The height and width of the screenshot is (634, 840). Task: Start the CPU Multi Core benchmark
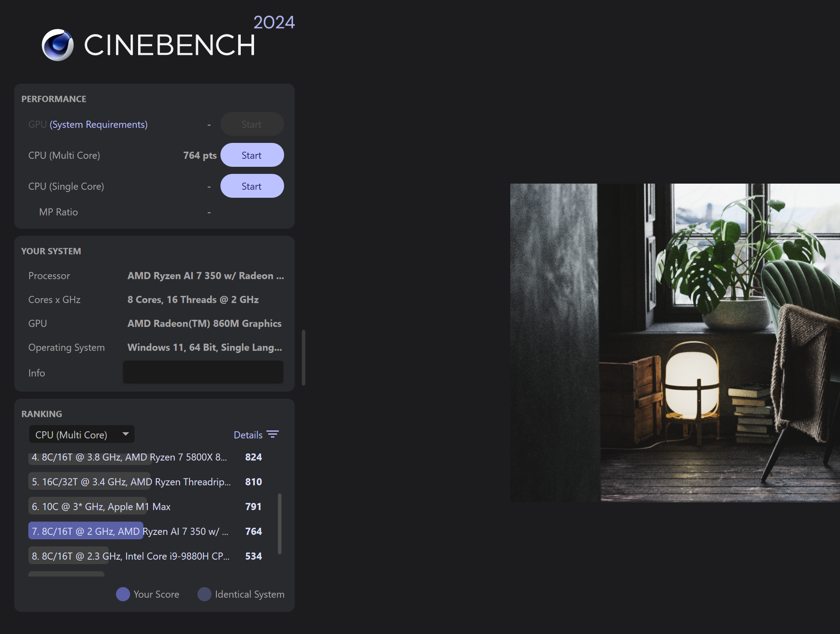pos(252,155)
